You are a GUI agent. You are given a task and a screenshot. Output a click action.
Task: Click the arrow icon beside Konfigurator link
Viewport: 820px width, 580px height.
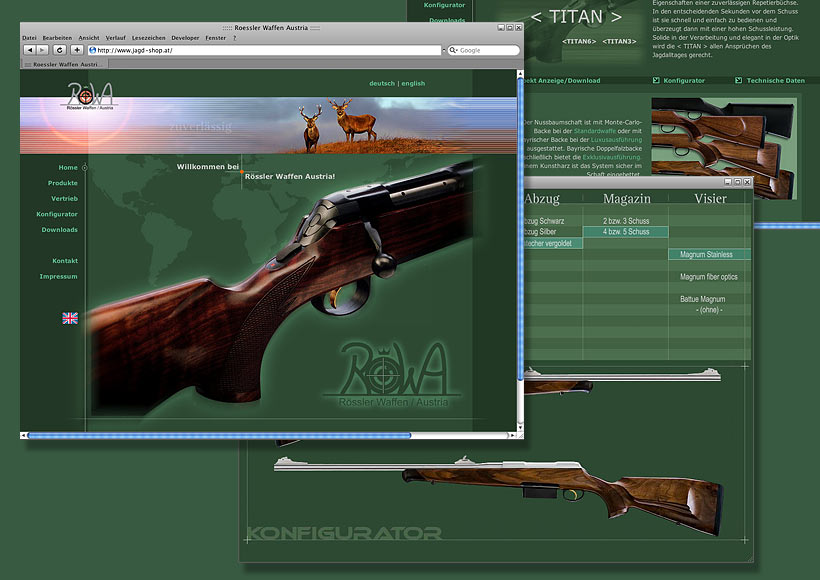[656, 80]
